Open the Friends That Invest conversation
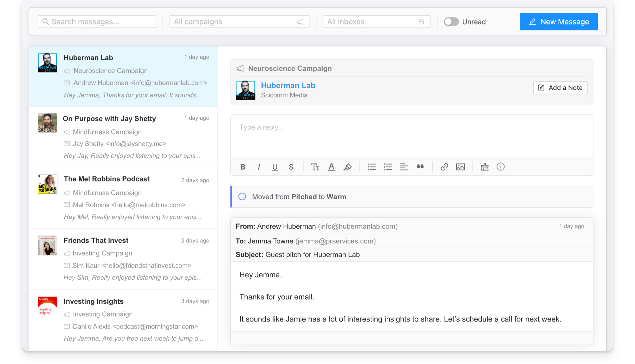Image resolution: width=635 pixels, height=364 pixels. pyautogui.click(x=123, y=259)
